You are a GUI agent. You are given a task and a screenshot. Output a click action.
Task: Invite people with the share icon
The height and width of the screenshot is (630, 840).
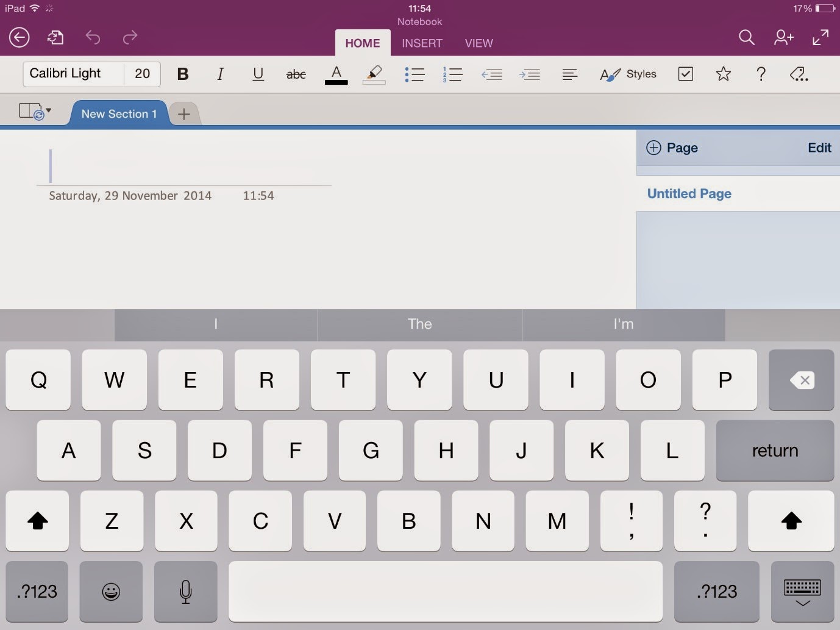point(784,38)
